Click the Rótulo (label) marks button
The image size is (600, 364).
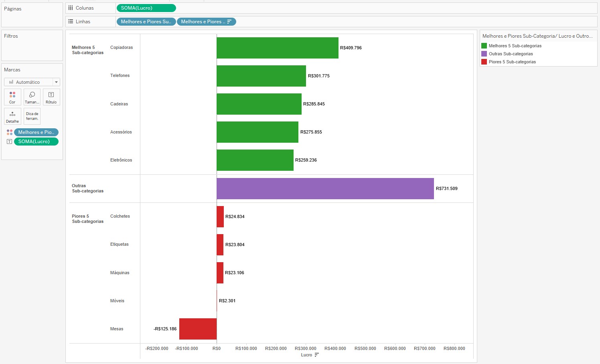[51, 97]
